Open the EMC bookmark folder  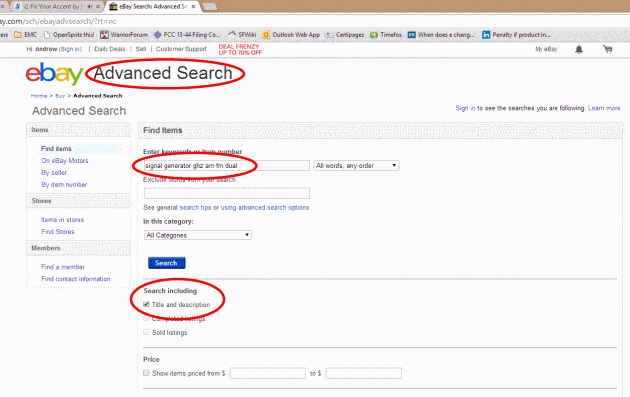25,35
